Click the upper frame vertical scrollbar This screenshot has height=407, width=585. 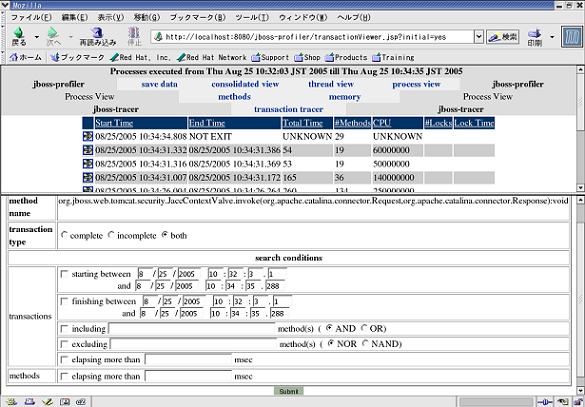580,128
